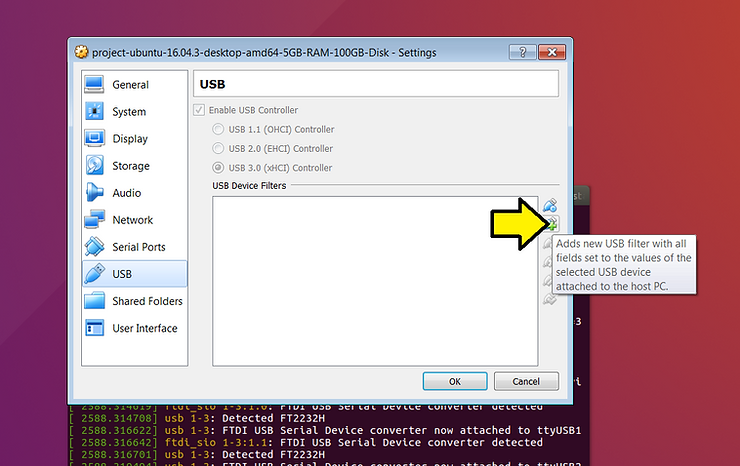The image size is (740, 466).
Task: Click the Settings gear icon in title bar
Action: [x=81, y=52]
